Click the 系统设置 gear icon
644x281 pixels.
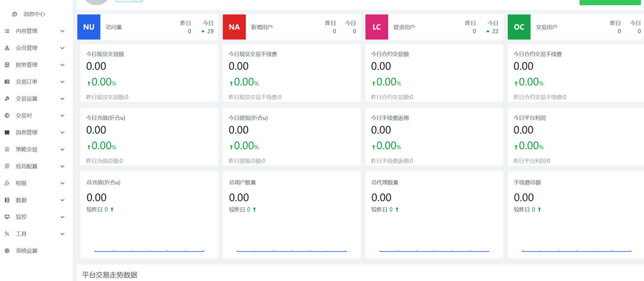tap(7, 251)
